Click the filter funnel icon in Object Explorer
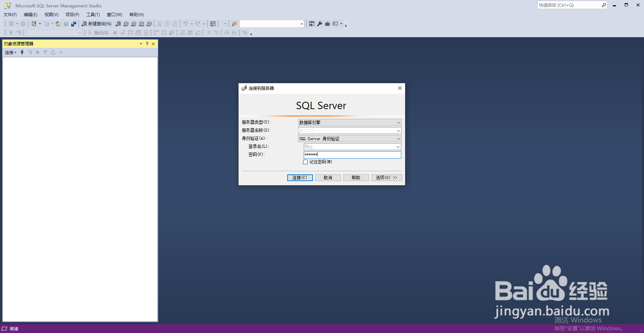644x333 pixels. coord(45,52)
